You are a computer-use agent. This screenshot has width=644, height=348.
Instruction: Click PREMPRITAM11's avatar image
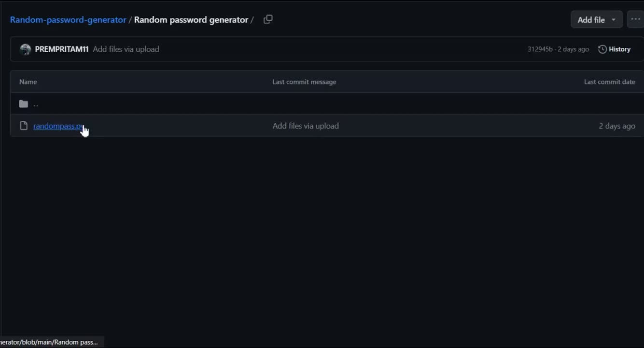pos(25,49)
